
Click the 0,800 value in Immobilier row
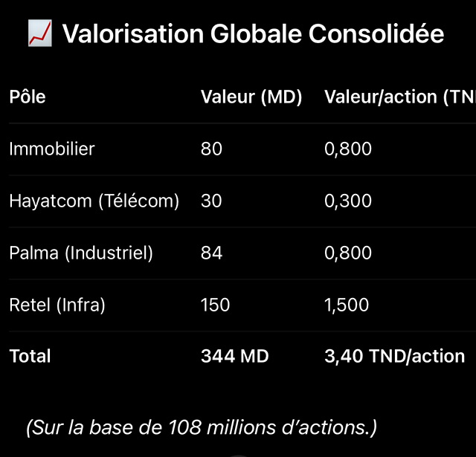pos(348,149)
